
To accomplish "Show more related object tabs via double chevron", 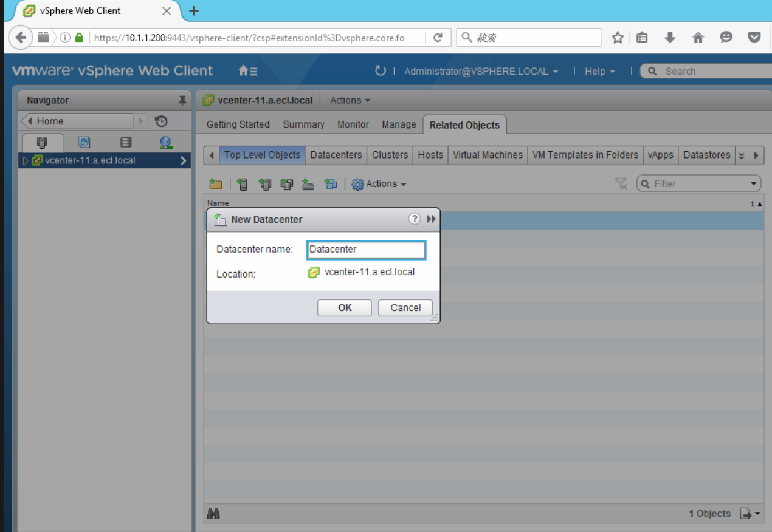I will [742, 155].
